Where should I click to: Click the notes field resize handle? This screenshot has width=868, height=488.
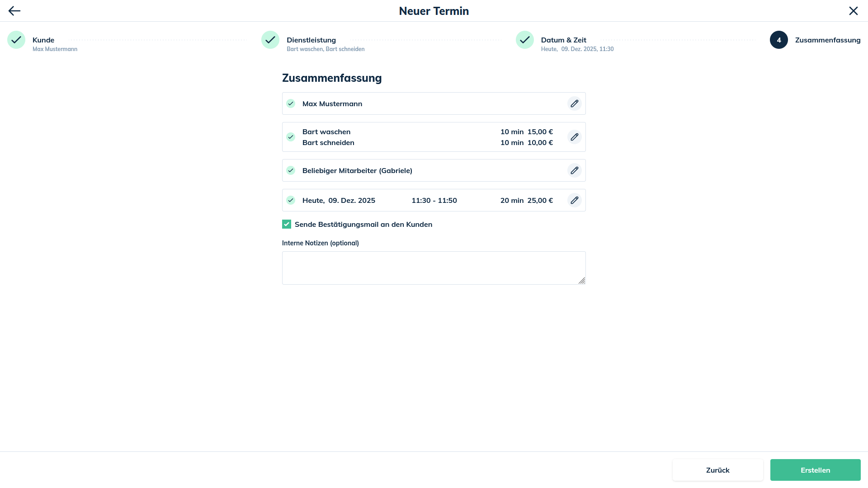coord(582,281)
